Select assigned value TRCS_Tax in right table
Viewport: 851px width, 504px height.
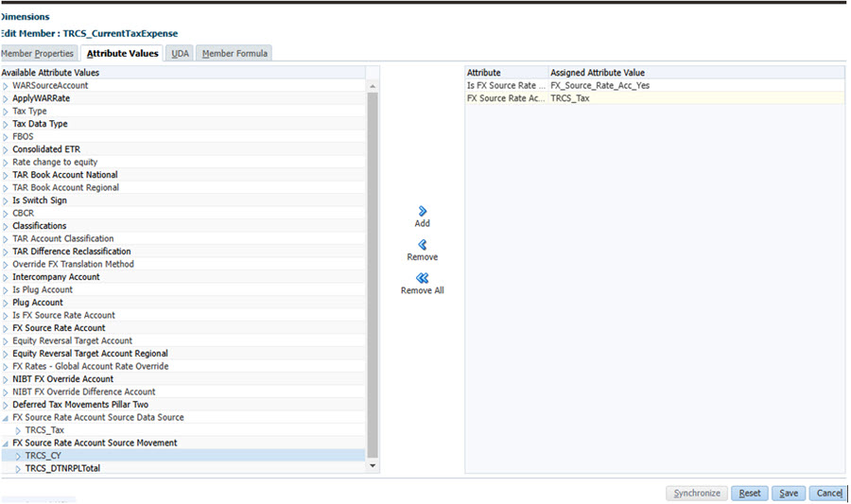click(x=570, y=98)
